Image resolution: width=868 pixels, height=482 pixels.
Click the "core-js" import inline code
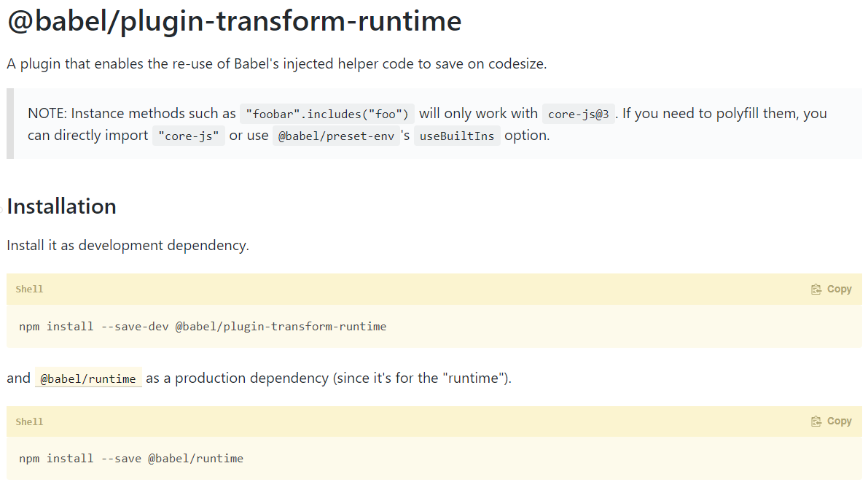189,136
